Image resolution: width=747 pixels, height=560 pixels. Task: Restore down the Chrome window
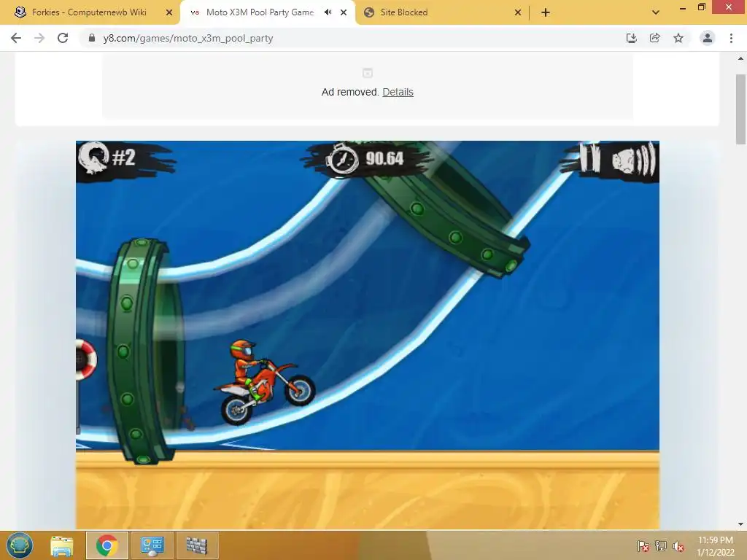[701, 7]
